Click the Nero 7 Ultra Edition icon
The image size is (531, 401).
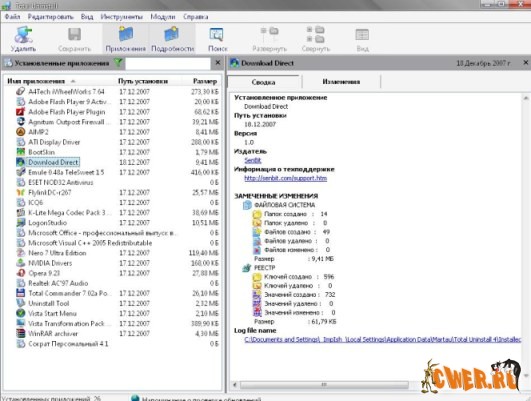[21, 253]
